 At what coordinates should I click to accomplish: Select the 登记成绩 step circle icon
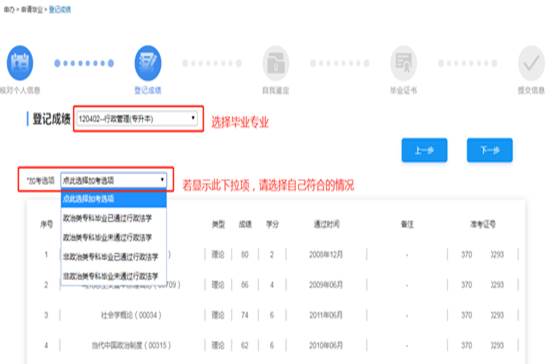(x=148, y=63)
